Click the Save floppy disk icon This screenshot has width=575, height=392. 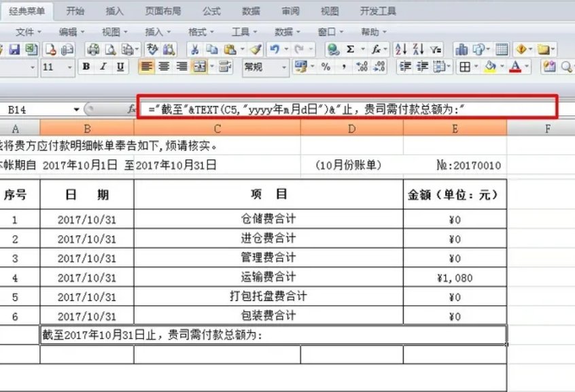point(14,49)
